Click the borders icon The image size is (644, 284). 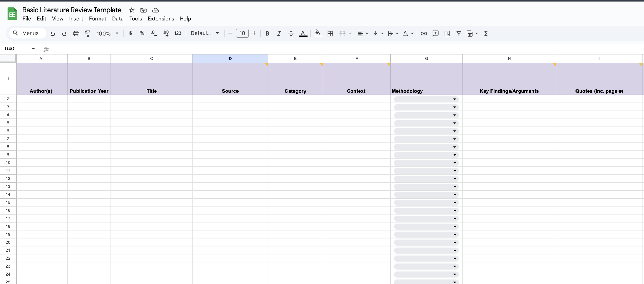coord(330,33)
